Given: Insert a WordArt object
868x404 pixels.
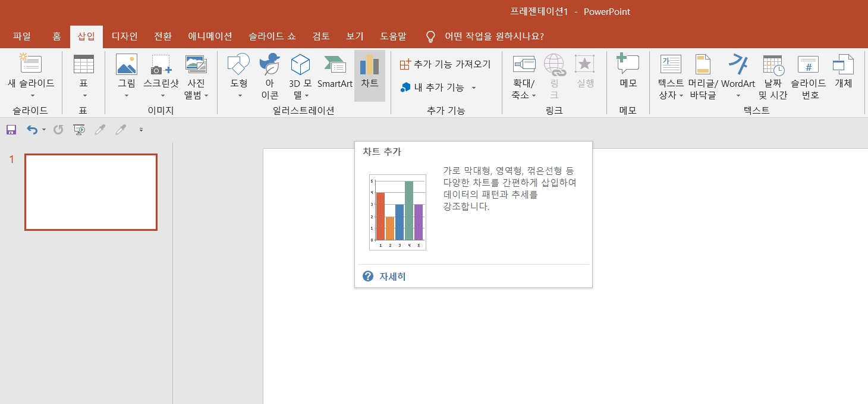Looking at the screenshot, I should 738,74.
